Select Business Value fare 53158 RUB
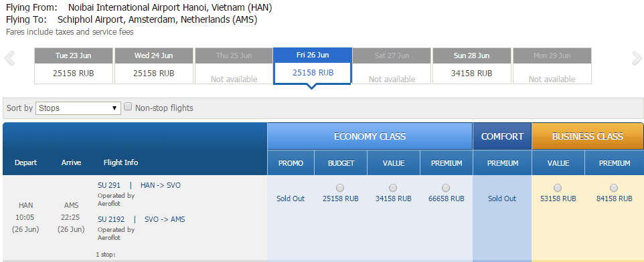 (x=558, y=188)
